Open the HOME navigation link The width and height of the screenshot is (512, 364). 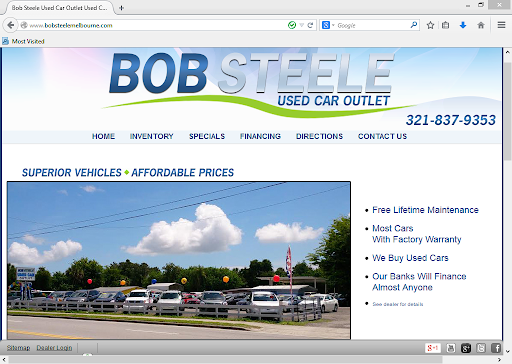(x=103, y=136)
